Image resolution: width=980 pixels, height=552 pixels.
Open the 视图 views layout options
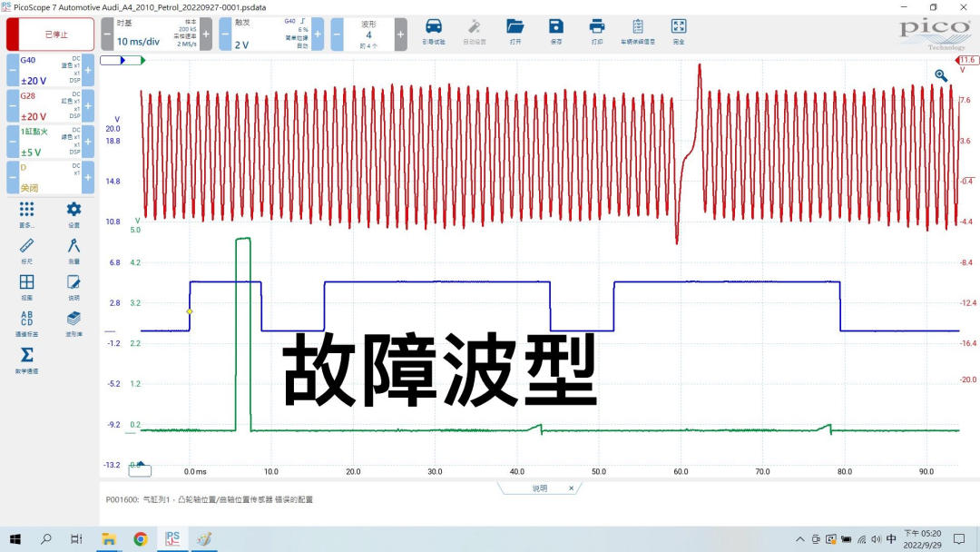click(x=26, y=286)
